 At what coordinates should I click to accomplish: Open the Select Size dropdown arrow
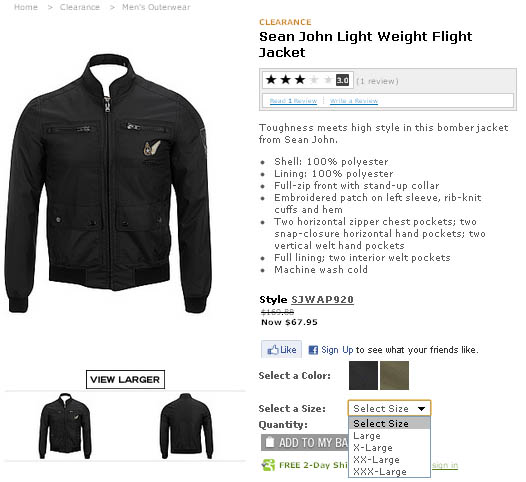[421, 409]
